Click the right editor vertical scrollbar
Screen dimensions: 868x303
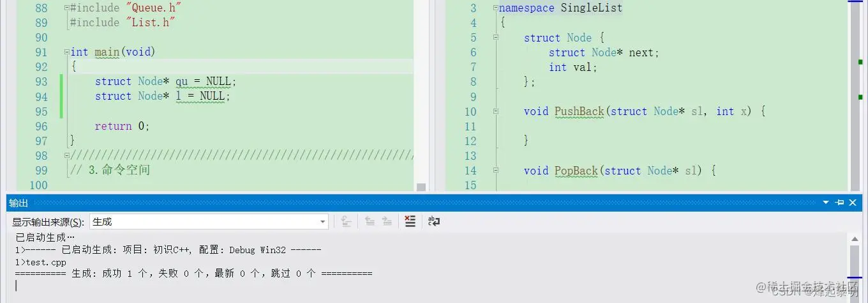click(x=855, y=96)
